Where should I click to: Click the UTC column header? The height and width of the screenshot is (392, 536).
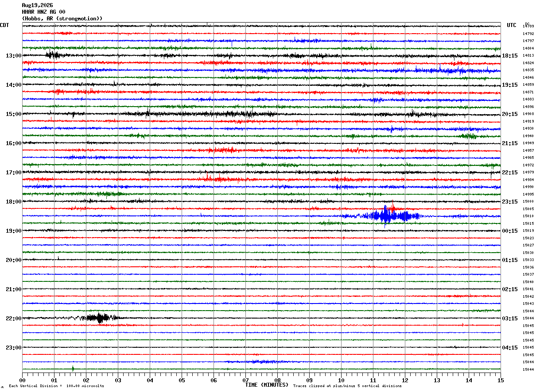pos(512,25)
